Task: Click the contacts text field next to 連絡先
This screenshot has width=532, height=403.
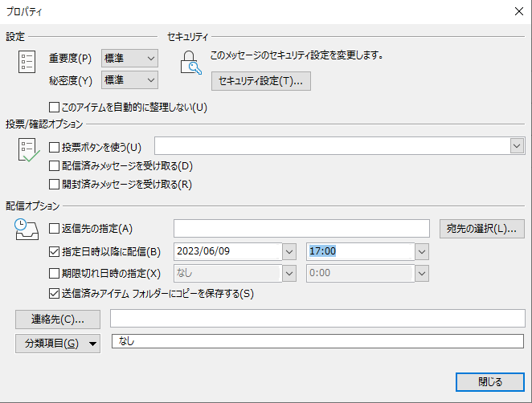Action: pyautogui.click(x=317, y=318)
